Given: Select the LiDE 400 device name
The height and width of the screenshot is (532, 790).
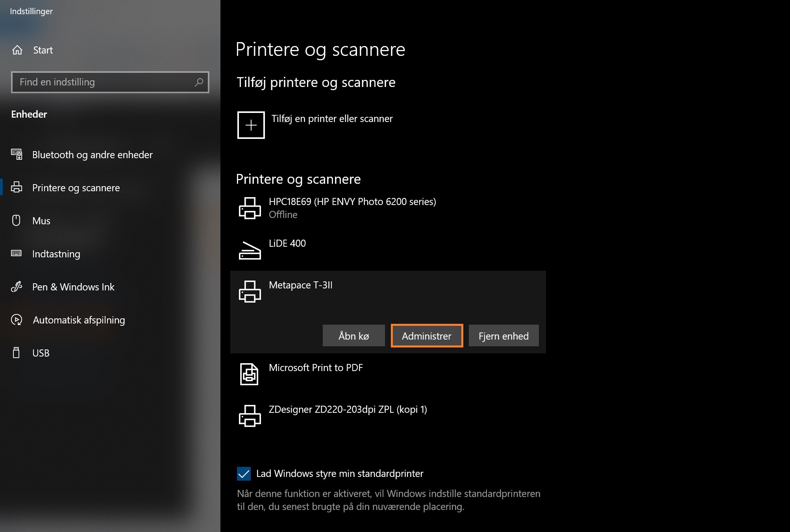Looking at the screenshot, I should point(287,243).
